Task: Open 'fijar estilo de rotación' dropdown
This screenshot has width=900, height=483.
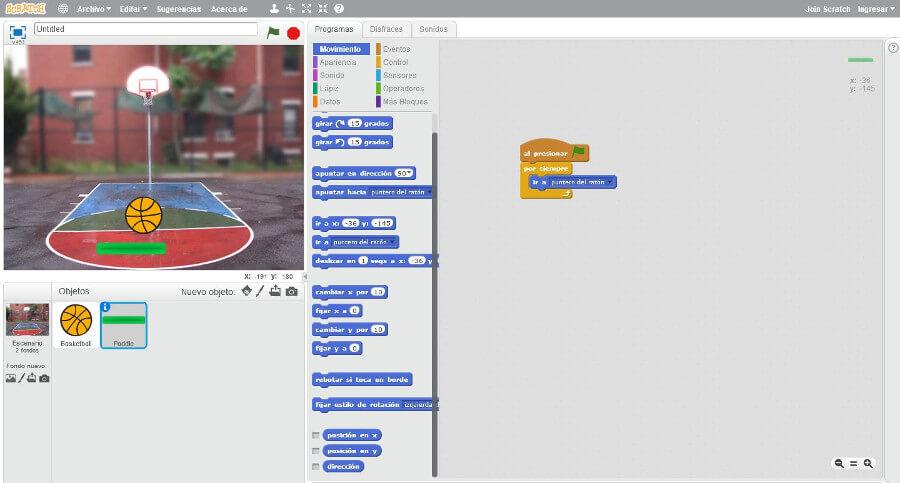Action: pos(420,405)
